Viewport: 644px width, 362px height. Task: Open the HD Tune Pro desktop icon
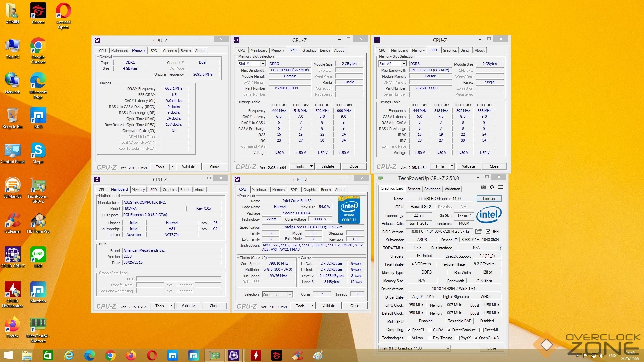38,220
